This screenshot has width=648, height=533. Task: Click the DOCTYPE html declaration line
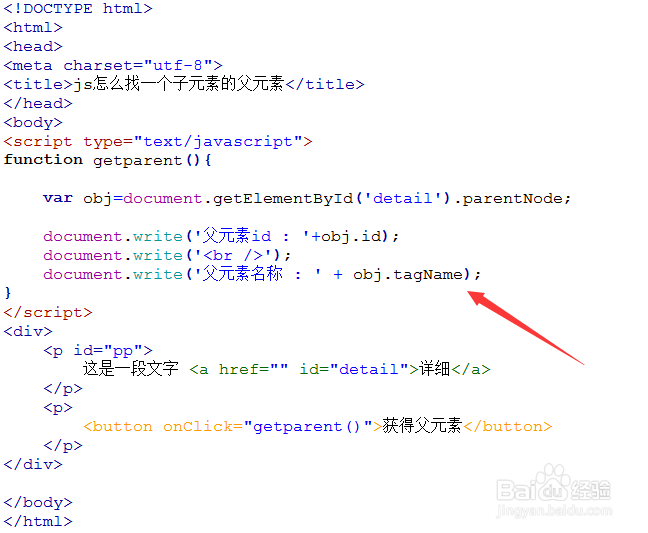click(x=78, y=8)
